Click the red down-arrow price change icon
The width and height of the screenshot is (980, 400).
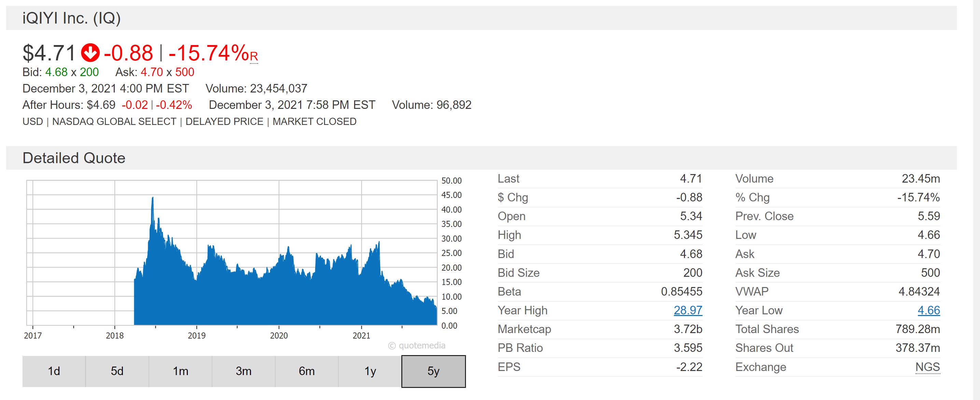pyautogui.click(x=90, y=53)
